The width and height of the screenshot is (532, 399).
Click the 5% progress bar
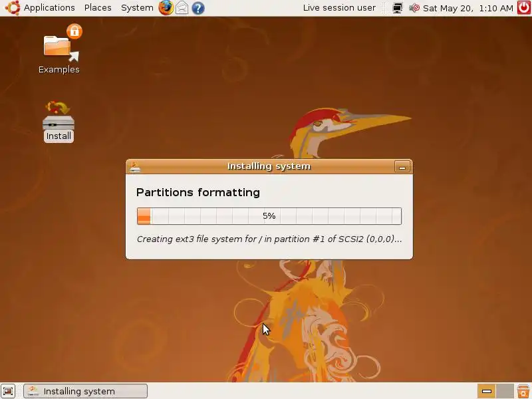[269, 216]
